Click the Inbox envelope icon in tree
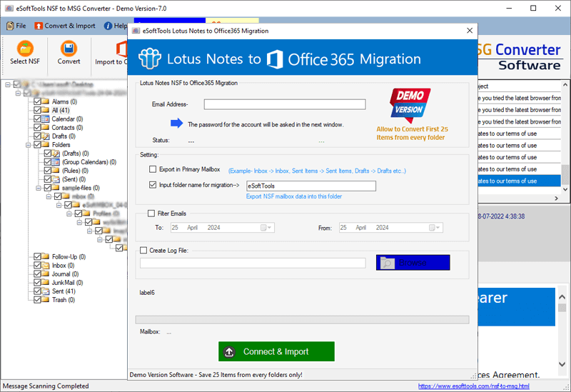 click(x=45, y=266)
